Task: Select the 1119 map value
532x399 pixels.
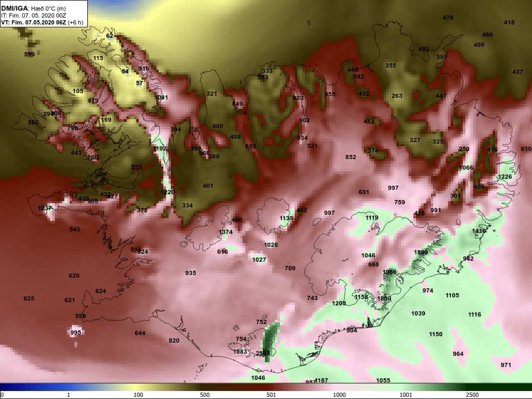Action: 372,218
